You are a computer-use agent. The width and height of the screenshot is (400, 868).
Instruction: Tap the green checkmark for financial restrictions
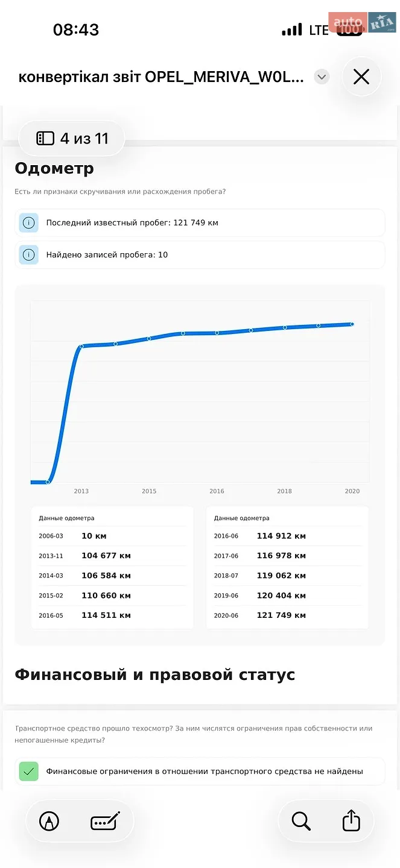(x=28, y=771)
